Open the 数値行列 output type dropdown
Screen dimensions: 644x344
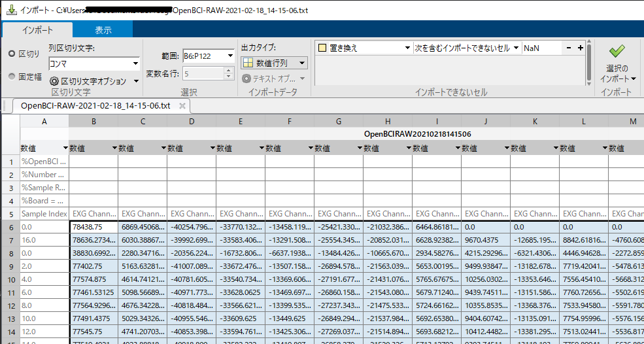tap(302, 63)
